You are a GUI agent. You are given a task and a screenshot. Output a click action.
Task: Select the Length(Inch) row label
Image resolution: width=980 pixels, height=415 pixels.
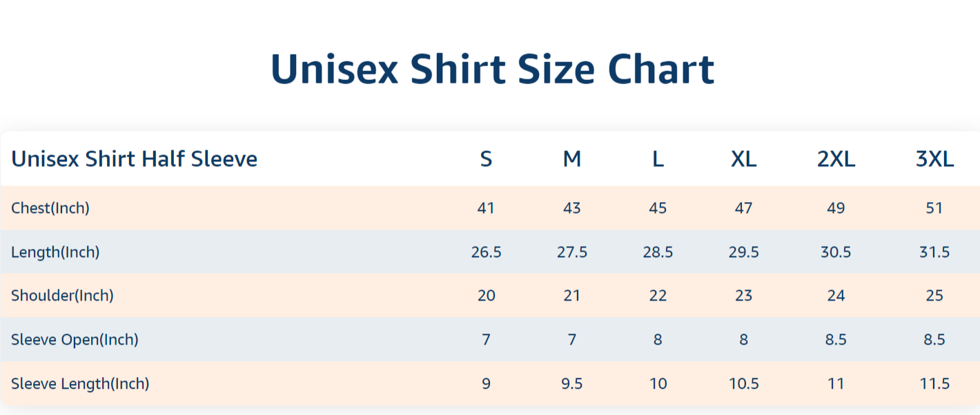click(x=55, y=252)
